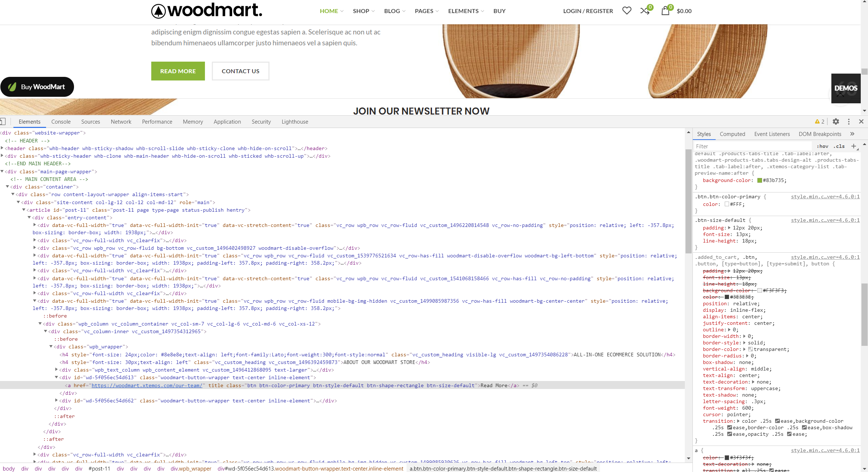
Task: Click the green READ MORE button
Action: pyautogui.click(x=178, y=71)
